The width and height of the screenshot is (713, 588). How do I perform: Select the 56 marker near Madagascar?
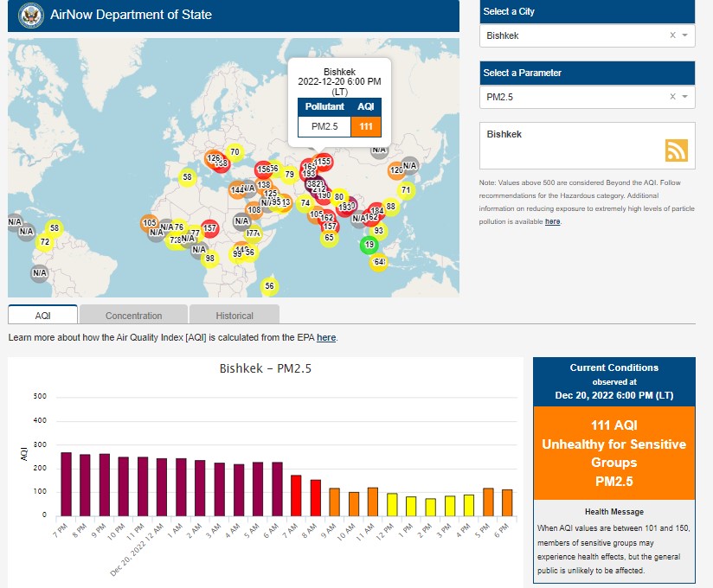pyautogui.click(x=269, y=286)
